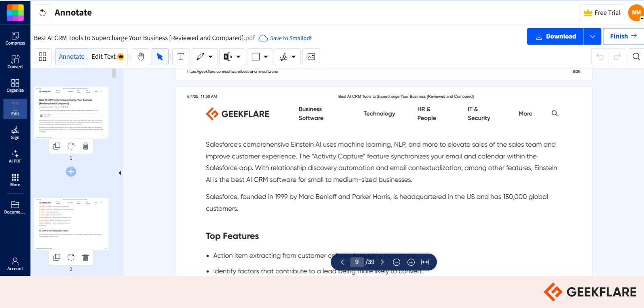The image size is (644, 308).
Task: Switch to the Edit Text tab
Action: click(107, 57)
